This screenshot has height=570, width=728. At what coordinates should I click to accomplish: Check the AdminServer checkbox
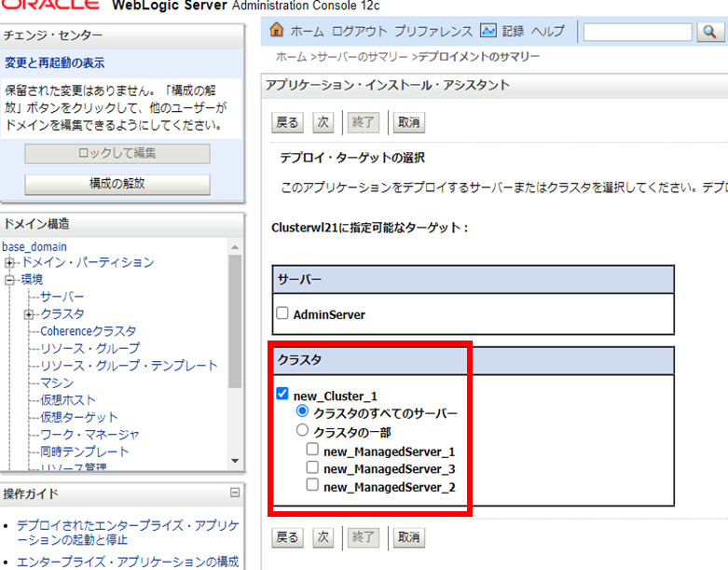pyautogui.click(x=282, y=314)
